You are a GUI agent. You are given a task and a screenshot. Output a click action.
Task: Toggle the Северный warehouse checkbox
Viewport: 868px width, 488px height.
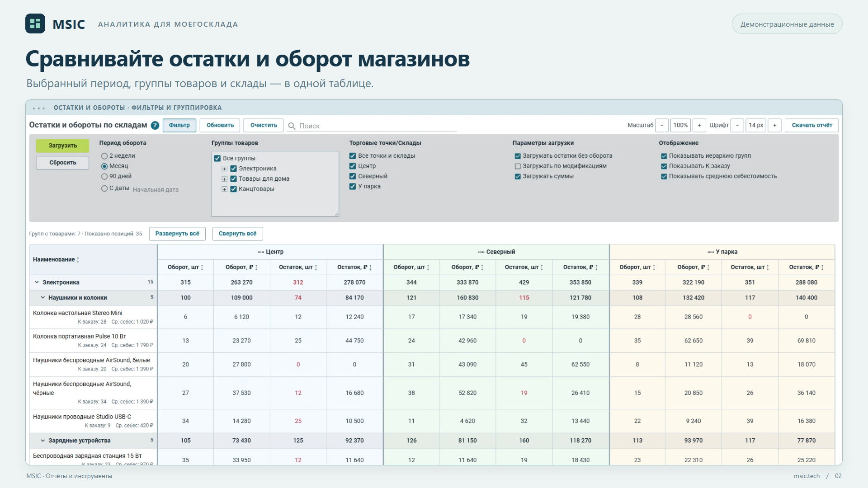coord(353,176)
